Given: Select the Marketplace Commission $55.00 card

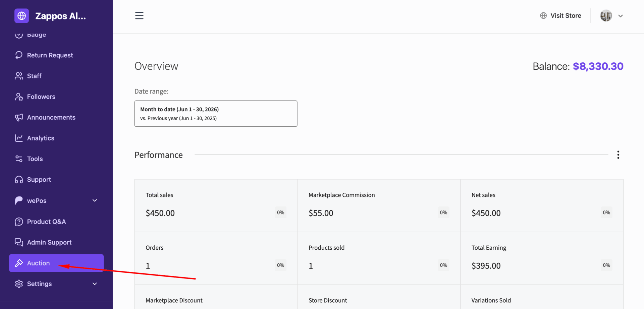Looking at the screenshot, I should point(379,205).
